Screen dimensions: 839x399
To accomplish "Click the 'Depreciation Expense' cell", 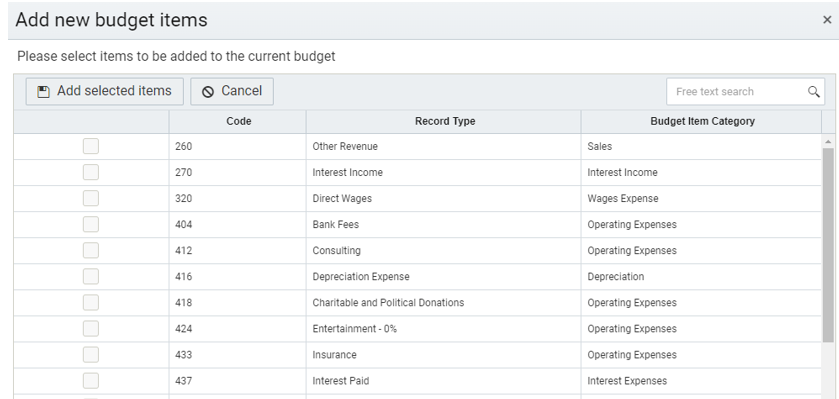I will click(x=444, y=277).
